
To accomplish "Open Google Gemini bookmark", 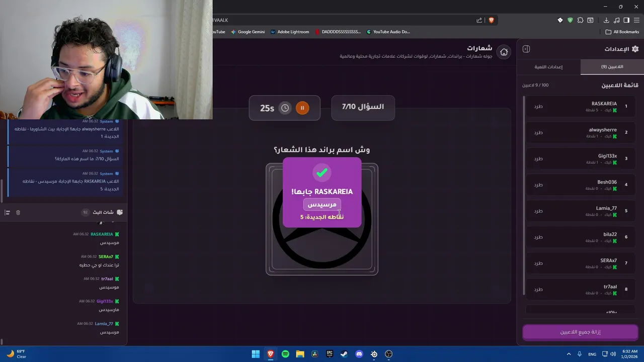I will [248, 32].
